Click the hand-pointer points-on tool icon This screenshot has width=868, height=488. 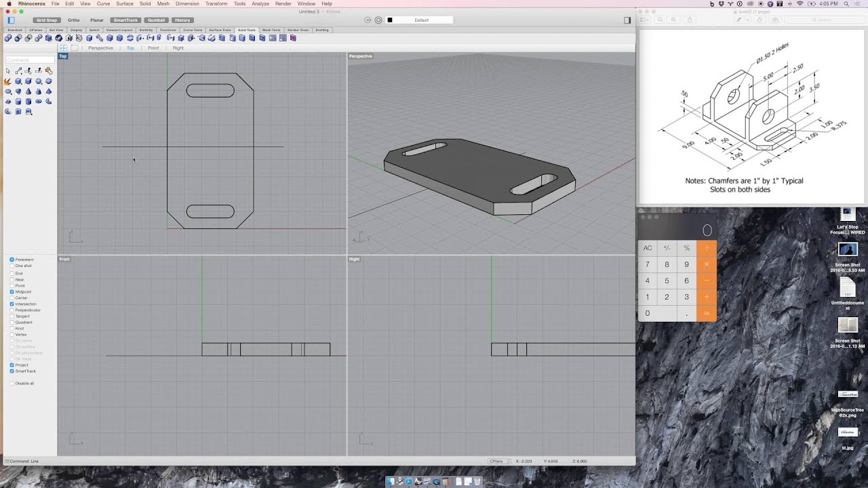tap(49, 70)
